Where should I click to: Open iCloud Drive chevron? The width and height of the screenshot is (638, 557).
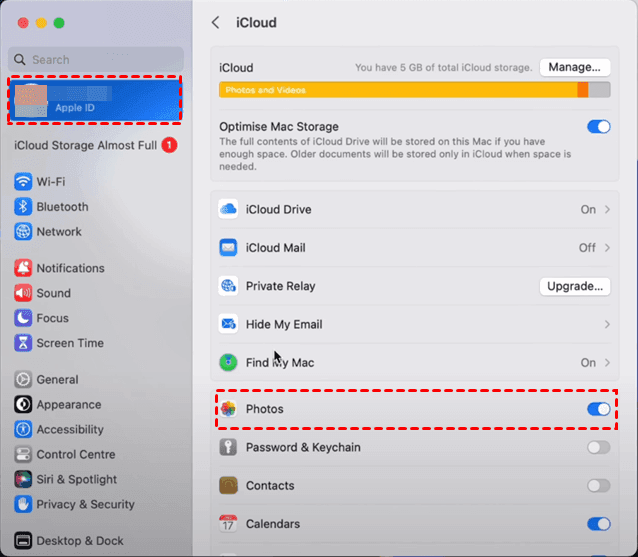click(x=607, y=210)
